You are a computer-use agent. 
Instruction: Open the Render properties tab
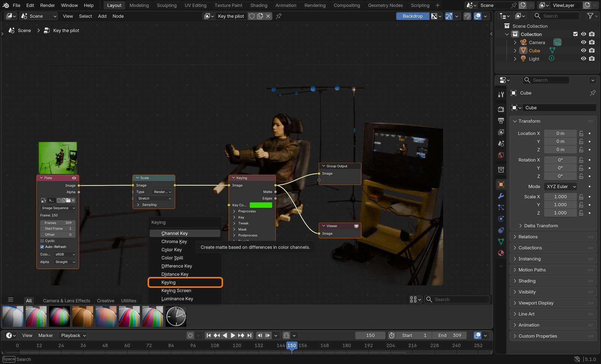[501, 109]
